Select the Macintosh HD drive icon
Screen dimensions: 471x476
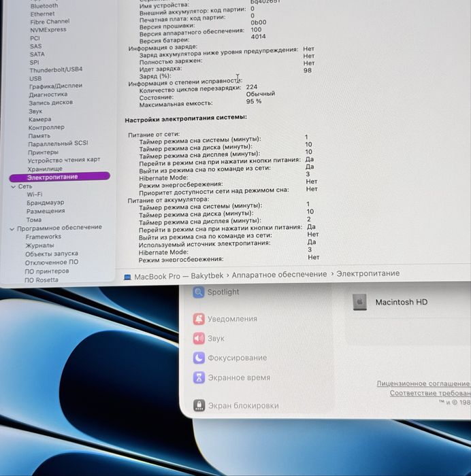359,302
